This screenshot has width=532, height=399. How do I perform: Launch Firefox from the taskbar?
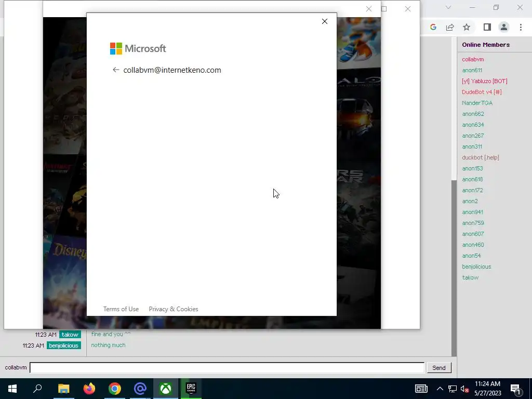89,389
